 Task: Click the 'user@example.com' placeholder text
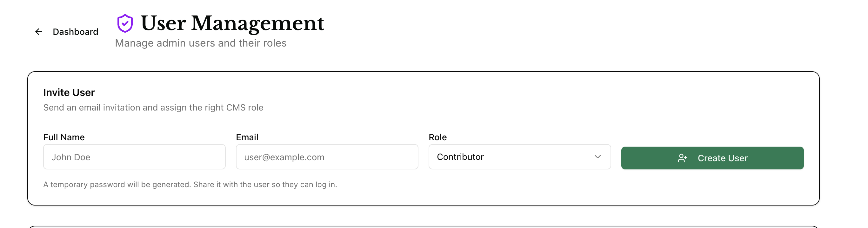[284, 157]
